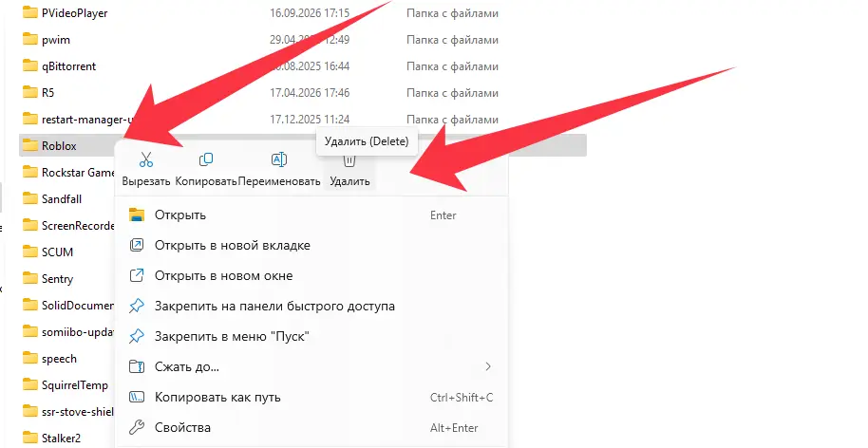The image size is (868, 448).
Task: Select the SCUM folder name
Action: (x=58, y=252)
